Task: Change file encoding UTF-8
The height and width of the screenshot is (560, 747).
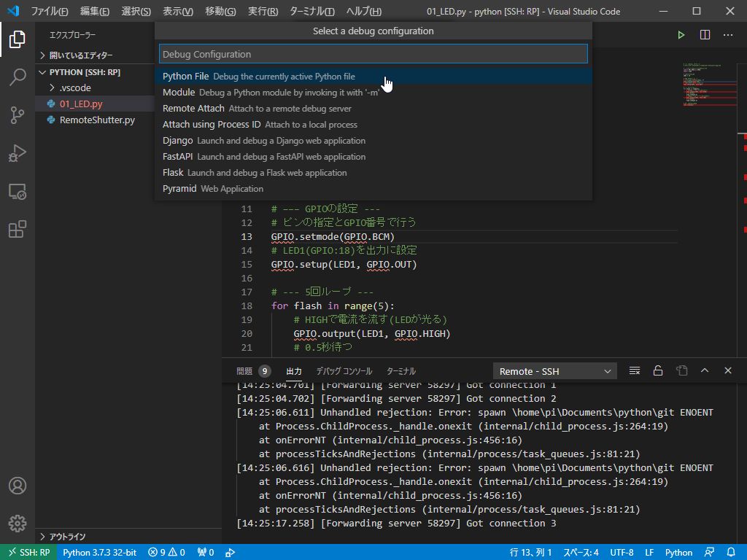Action: [622, 553]
